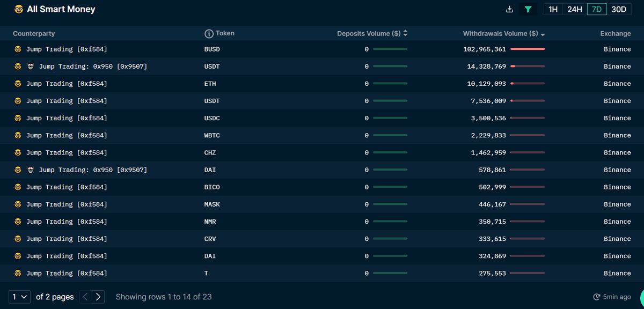Image resolution: width=644 pixels, height=309 pixels.
Task: Click Binance in the CRV row
Action: click(617, 239)
